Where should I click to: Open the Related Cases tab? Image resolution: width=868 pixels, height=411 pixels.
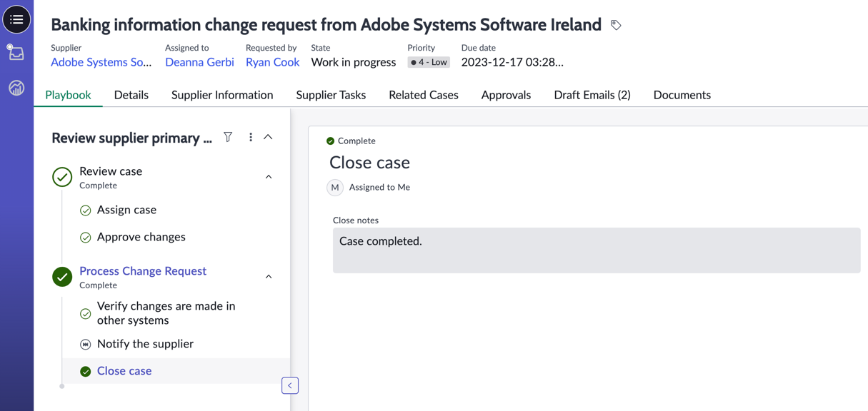tap(424, 95)
